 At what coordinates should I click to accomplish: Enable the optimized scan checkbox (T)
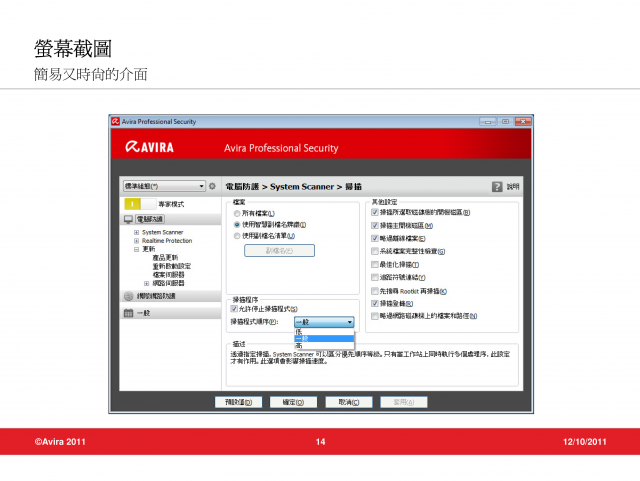[x=374, y=265]
